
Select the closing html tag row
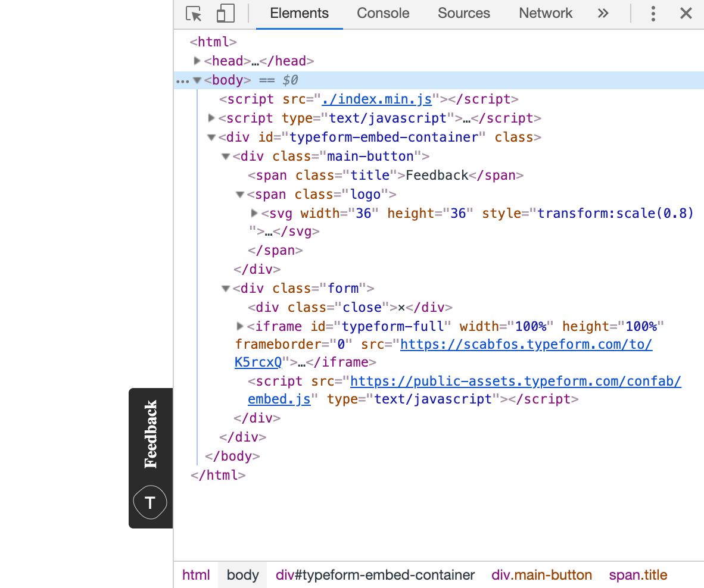tap(218, 475)
